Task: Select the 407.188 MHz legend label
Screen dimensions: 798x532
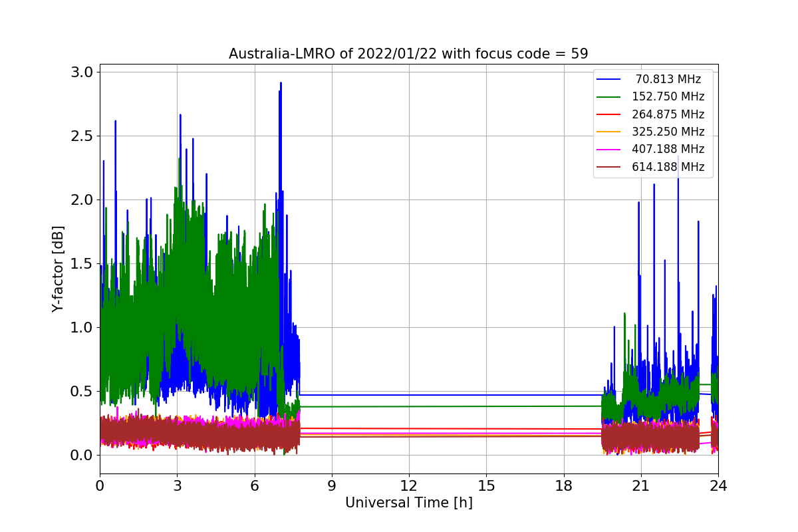Action: point(668,149)
